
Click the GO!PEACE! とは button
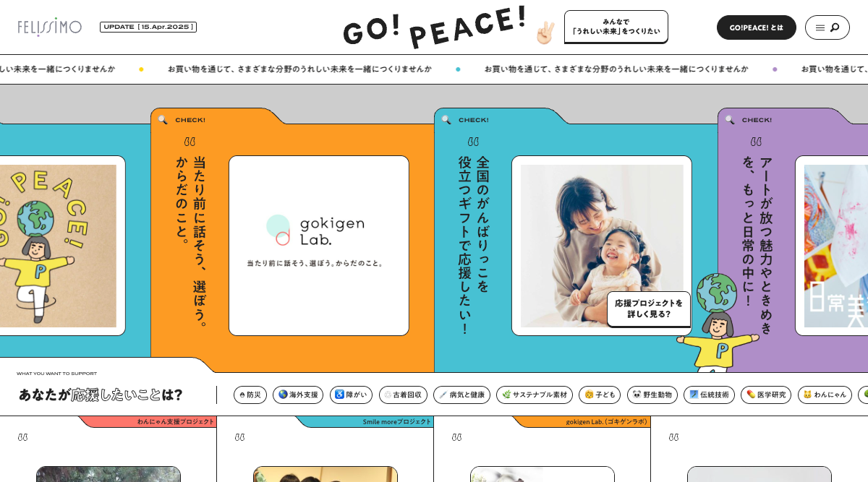(757, 27)
